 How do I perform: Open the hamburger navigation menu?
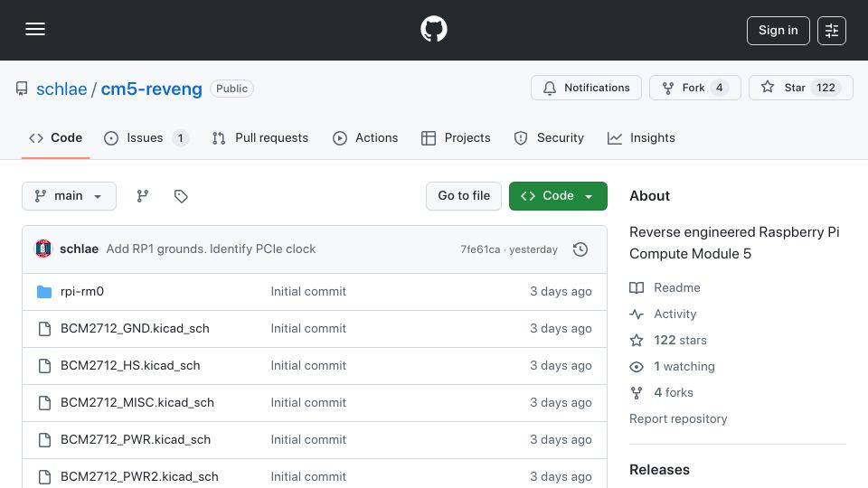35,29
